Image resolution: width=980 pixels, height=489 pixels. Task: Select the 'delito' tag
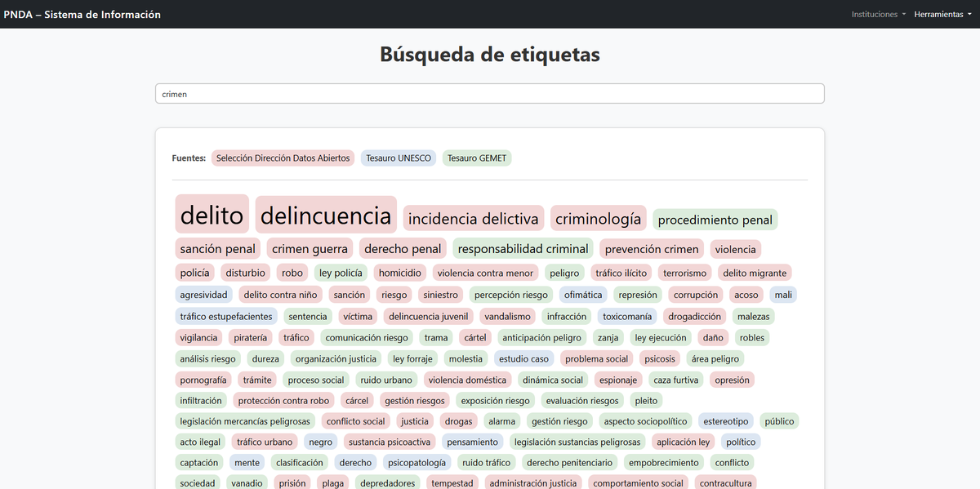[x=212, y=214]
